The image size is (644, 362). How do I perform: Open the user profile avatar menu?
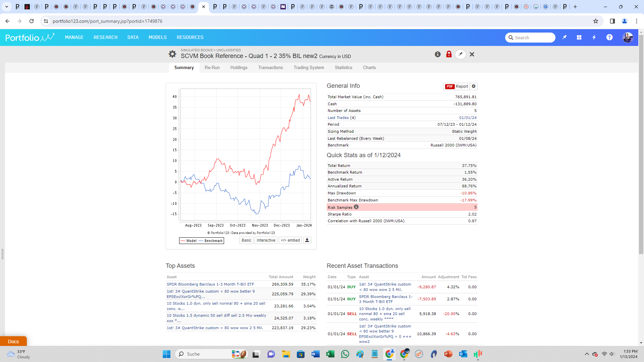[628, 38]
